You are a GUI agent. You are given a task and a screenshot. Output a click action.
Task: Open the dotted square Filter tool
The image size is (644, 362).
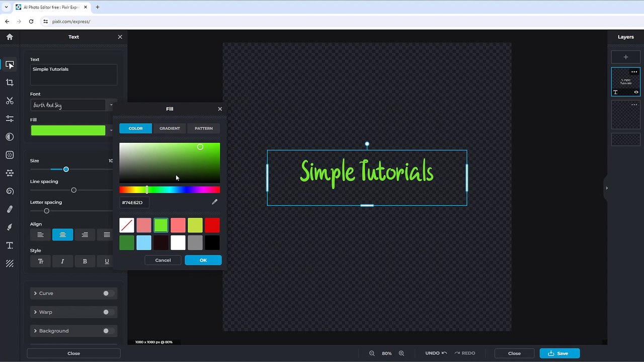click(10, 155)
